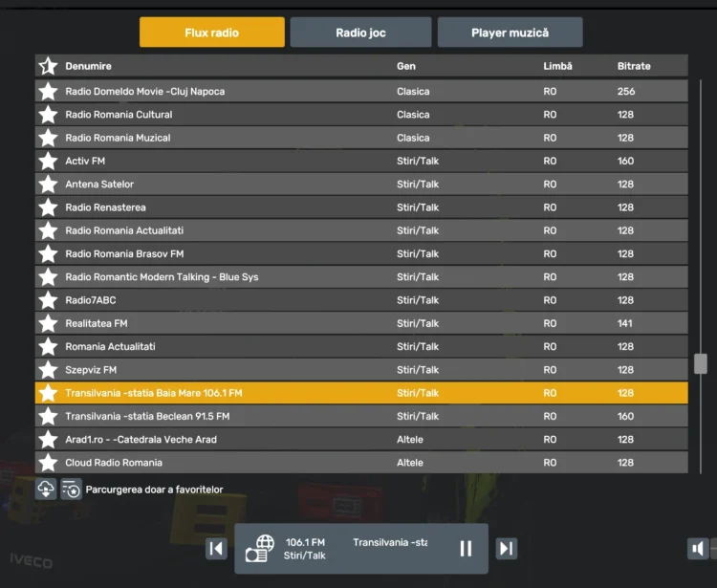Click the star beside Szepviz FM
Screen dimensions: 717x588
(x=48, y=369)
